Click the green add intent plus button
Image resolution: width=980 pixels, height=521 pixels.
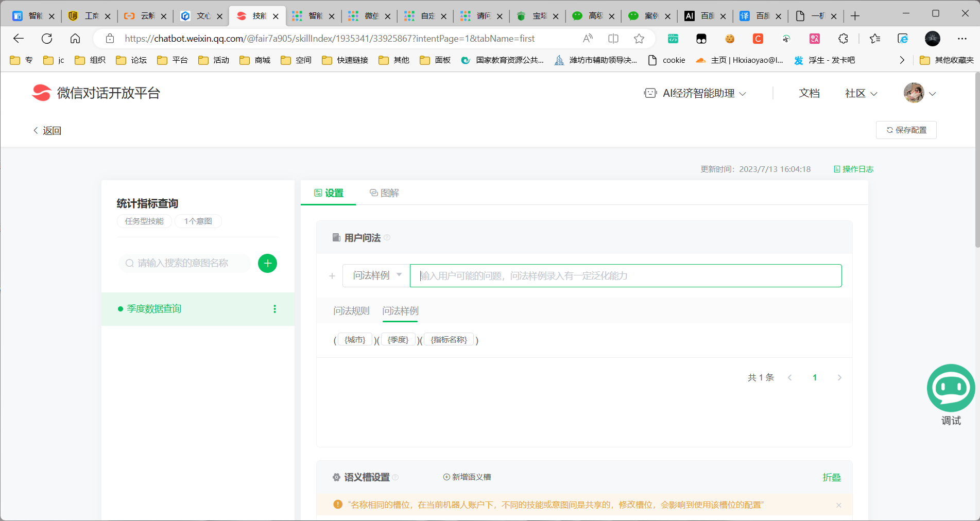(267, 263)
